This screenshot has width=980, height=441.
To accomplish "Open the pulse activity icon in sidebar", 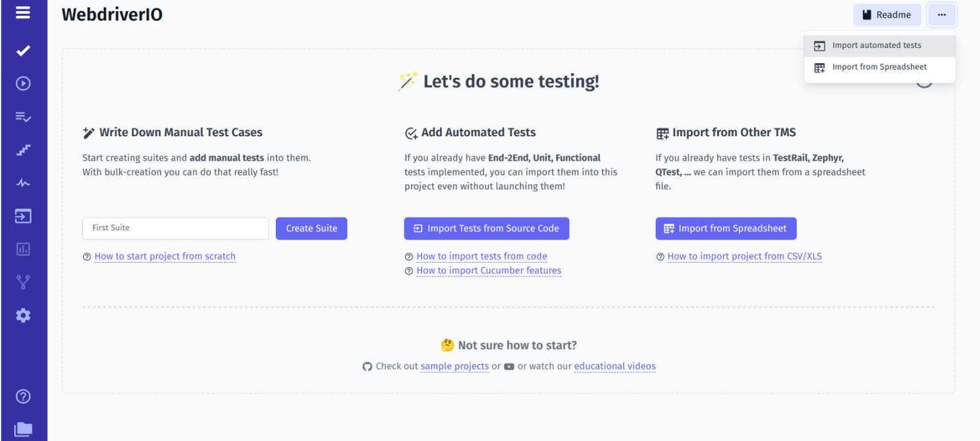I will point(23,183).
